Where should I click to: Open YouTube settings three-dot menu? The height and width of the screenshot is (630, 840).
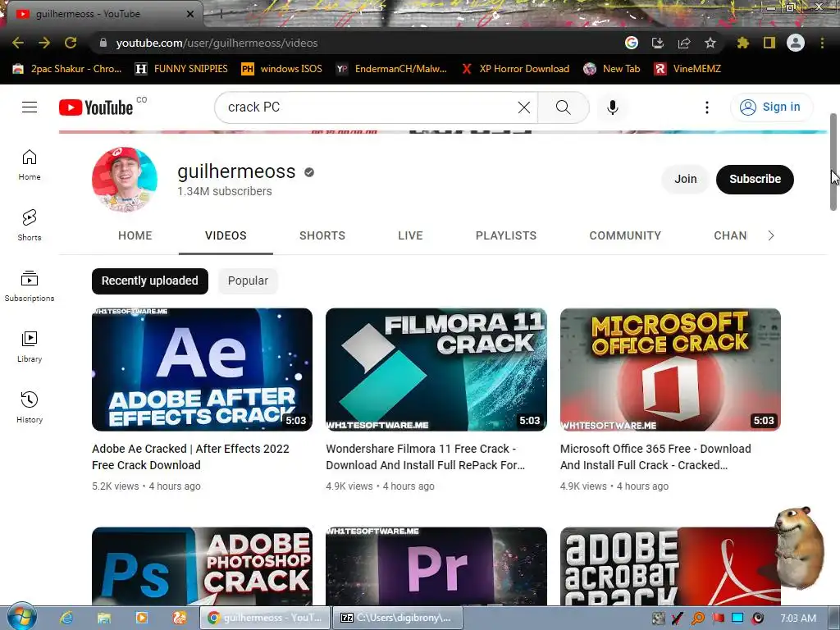[707, 107]
